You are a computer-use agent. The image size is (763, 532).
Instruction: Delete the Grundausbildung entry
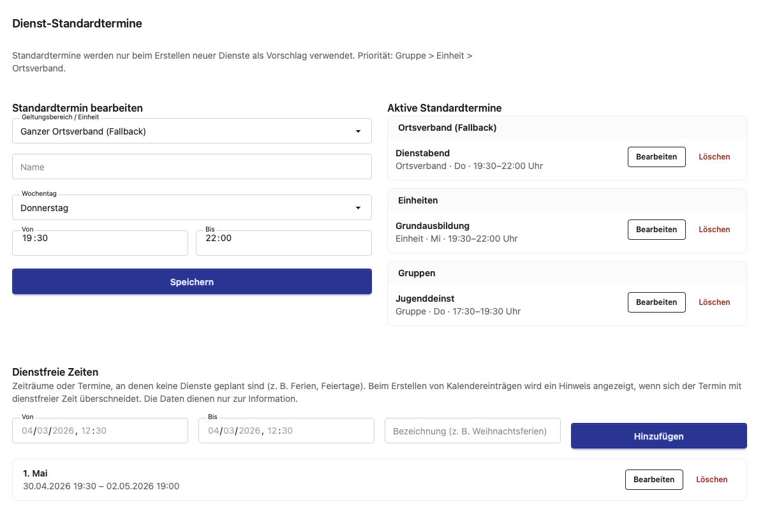[x=714, y=230]
